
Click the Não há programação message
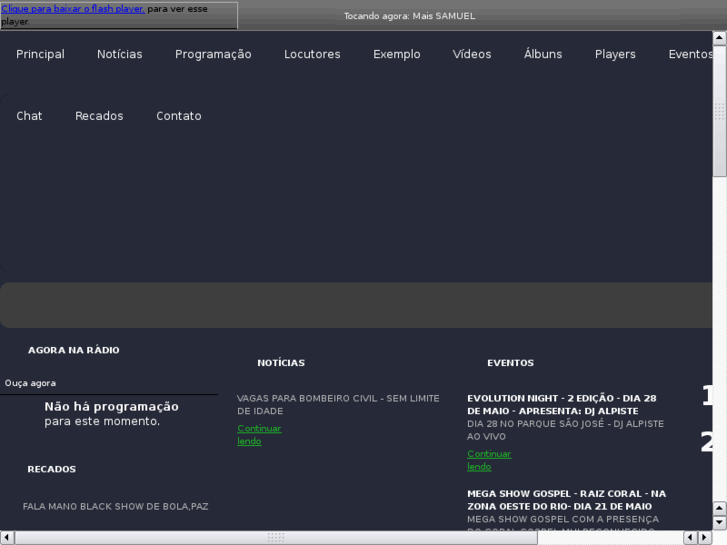point(111,414)
